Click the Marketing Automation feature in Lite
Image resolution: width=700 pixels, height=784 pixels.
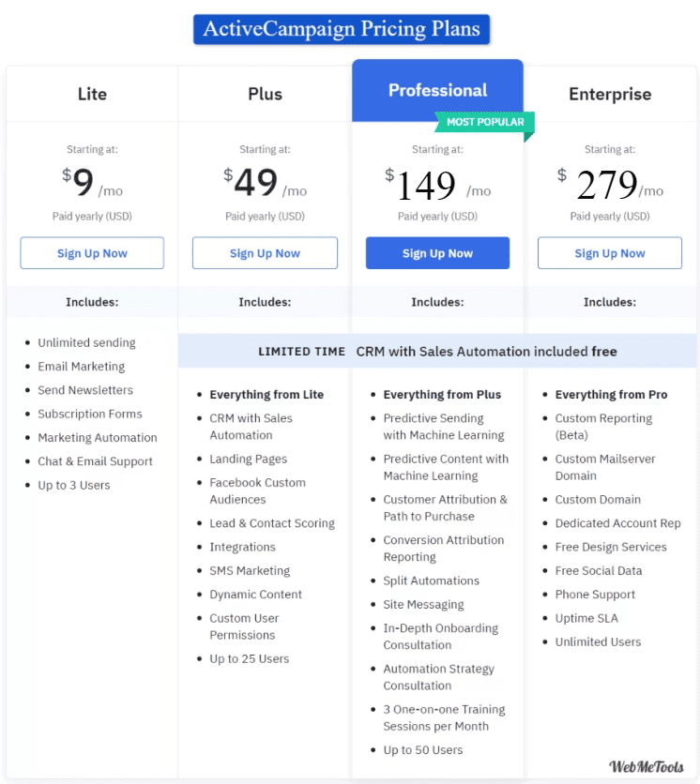[97, 438]
